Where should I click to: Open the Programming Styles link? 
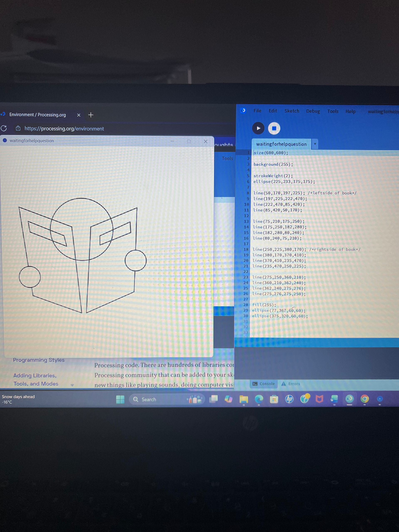click(x=39, y=360)
